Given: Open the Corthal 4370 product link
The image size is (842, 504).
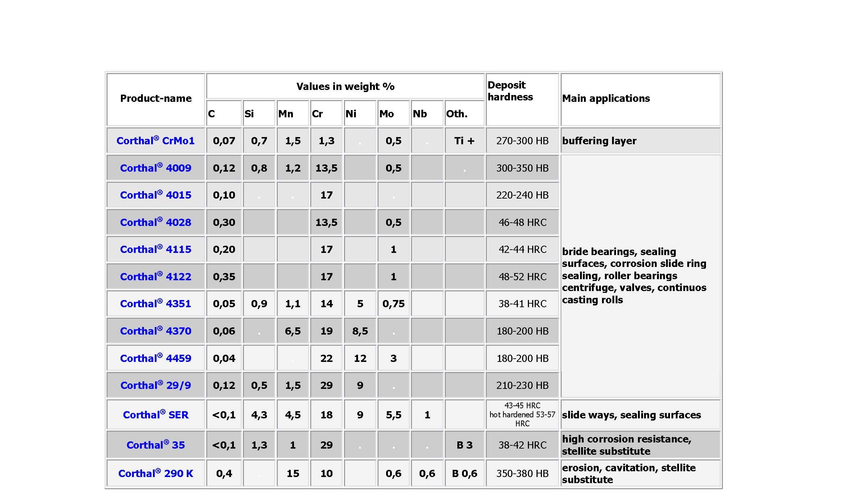Looking at the screenshot, I should tap(155, 331).
